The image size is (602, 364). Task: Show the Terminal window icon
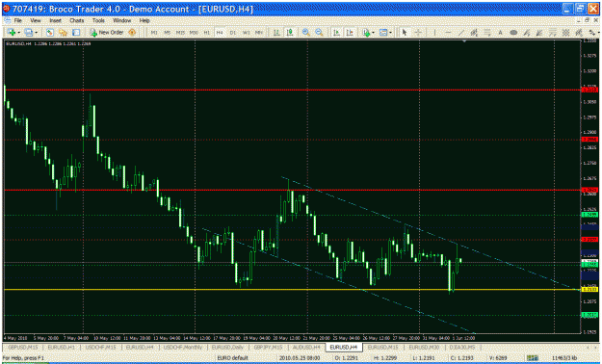pos(76,33)
